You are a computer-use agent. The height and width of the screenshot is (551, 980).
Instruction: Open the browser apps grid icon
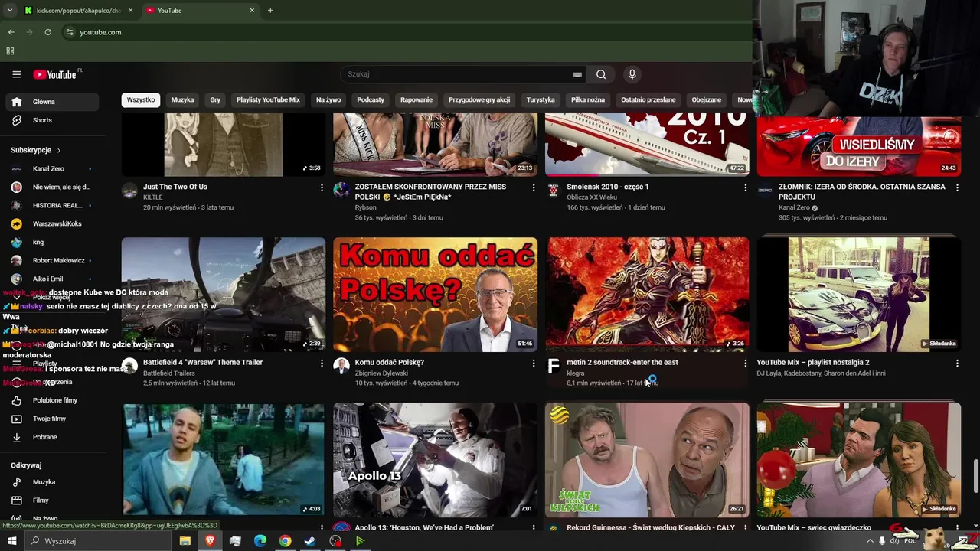pos(10,51)
